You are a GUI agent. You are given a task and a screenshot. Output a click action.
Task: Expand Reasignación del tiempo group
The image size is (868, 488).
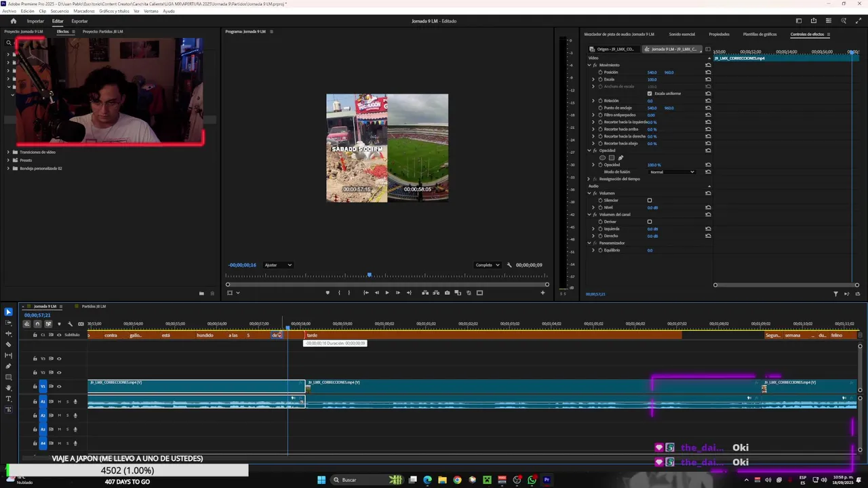[589, 179]
